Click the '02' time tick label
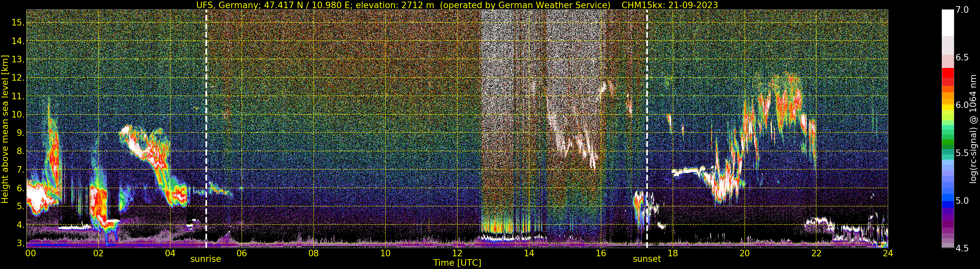 (98, 253)
